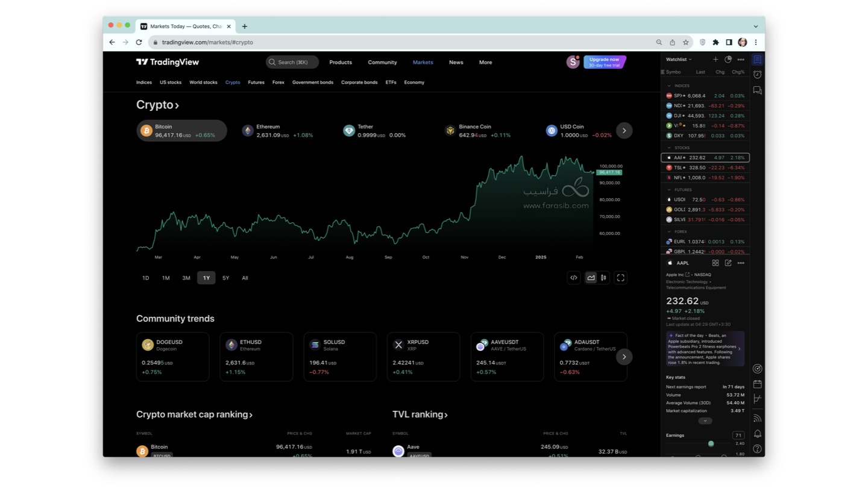Image resolution: width=868 pixels, height=488 pixels.
Task: Open the browser extensions puzzle icon
Action: [x=715, y=42]
